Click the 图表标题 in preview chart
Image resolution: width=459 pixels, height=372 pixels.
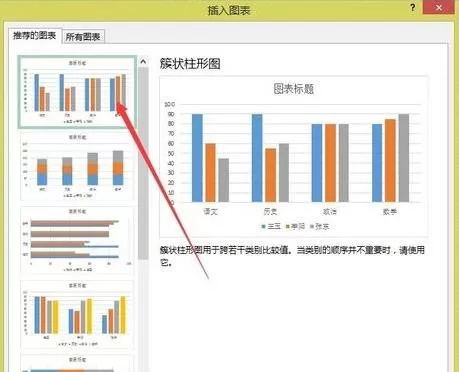point(294,89)
